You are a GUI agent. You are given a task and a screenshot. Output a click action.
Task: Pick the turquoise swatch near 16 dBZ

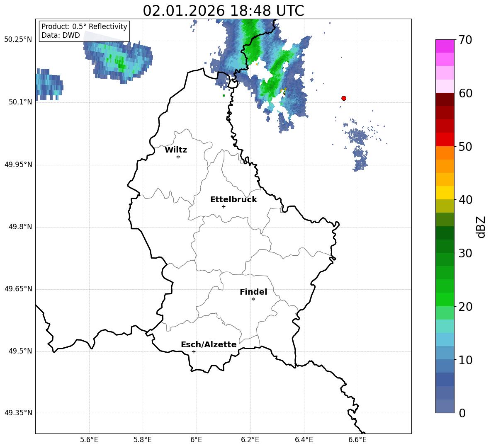click(445, 326)
